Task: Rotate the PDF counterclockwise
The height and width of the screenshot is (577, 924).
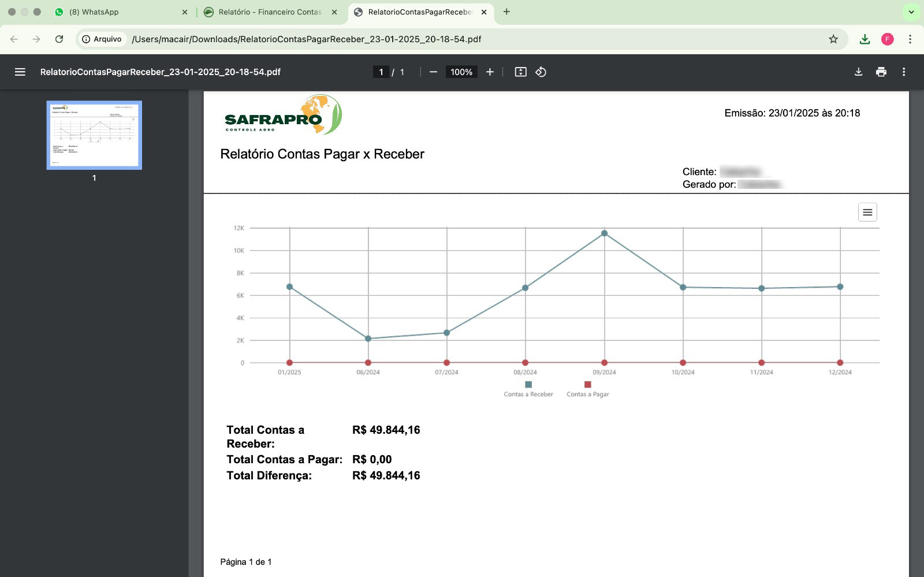Action: (x=541, y=72)
